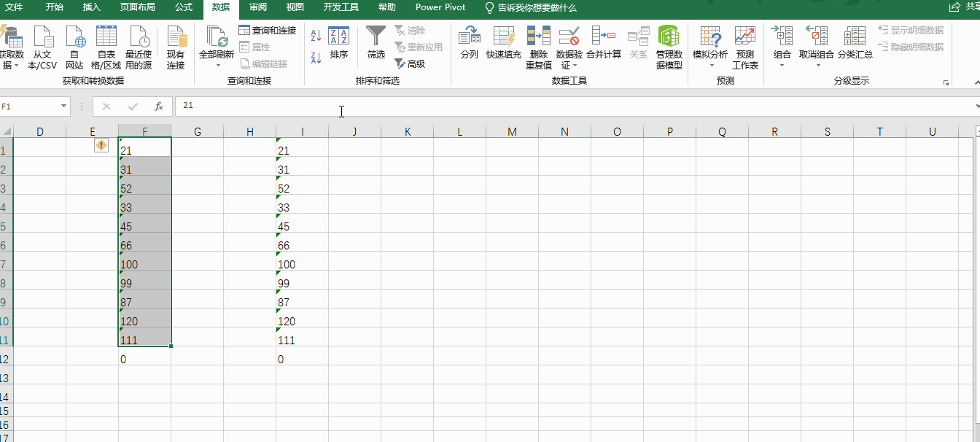Open 预测工作表 (Forecast Sheet)
Viewport: 980px width, 442px height.
pos(744,45)
